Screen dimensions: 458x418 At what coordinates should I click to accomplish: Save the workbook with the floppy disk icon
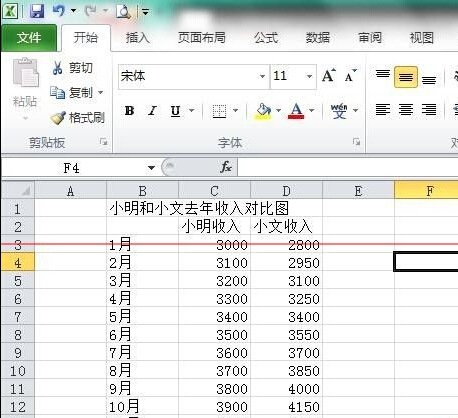click(x=37, y=11)
